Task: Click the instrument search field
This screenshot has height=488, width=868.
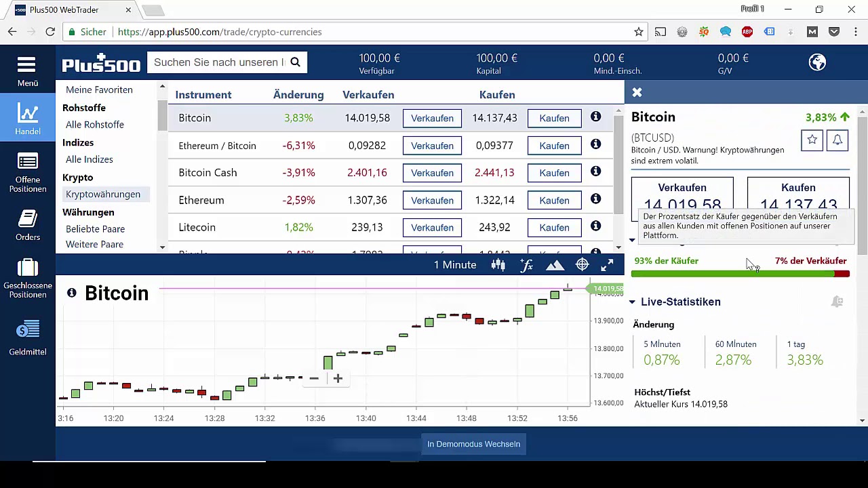Action: point(218,62)
